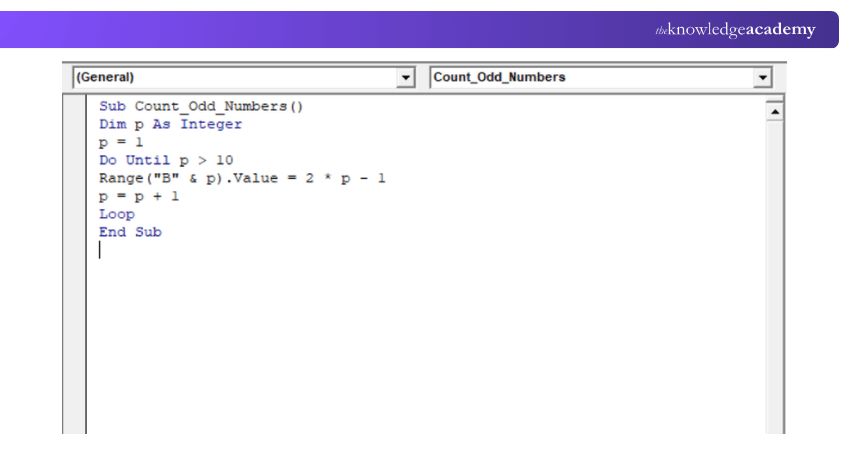Click the 'p = p + 1' line
The height and width of the screenshot is (450, 850).
click(139, 196)
